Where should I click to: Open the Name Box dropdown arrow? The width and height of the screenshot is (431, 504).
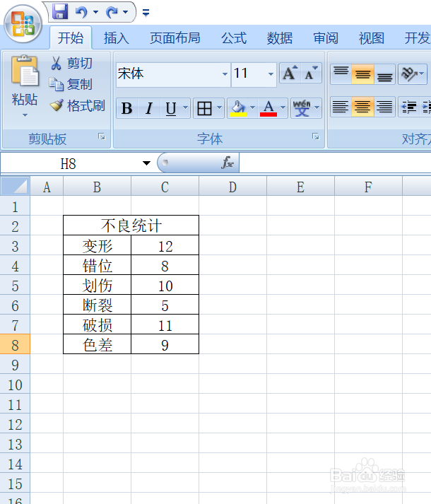(x=146, y=163)
